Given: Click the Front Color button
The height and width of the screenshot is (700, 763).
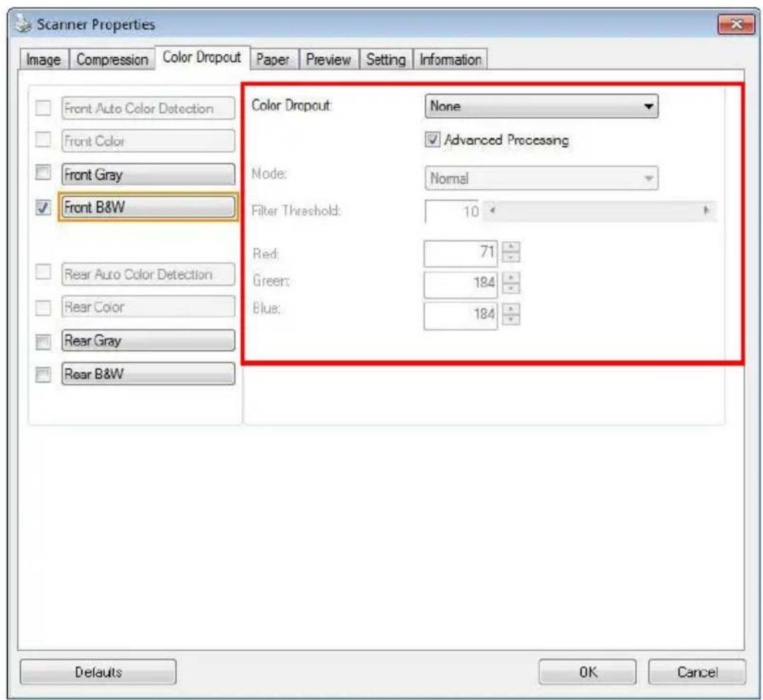Looking at the screenshot, I should pyautogui.click(x=148, y=141).
